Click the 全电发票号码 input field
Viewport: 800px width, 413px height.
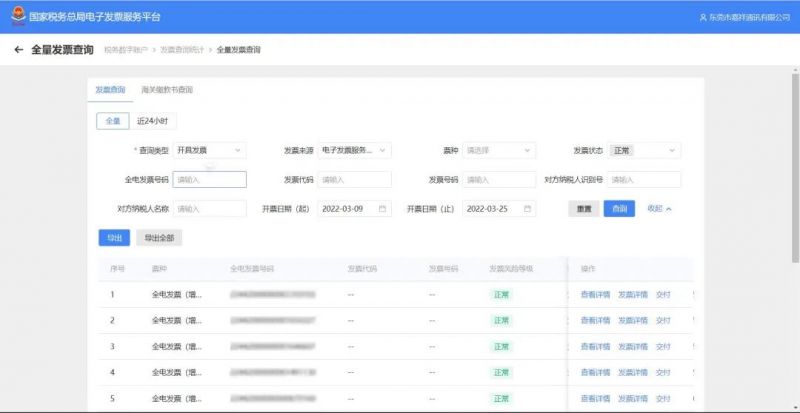pos(209,180)
